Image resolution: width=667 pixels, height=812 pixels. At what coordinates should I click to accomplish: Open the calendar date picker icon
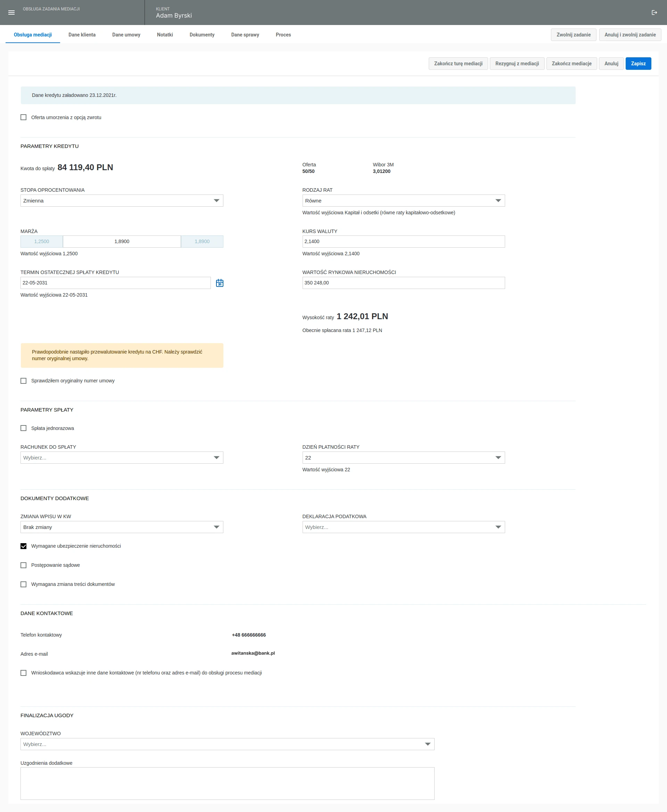click(x=220, y=283)
